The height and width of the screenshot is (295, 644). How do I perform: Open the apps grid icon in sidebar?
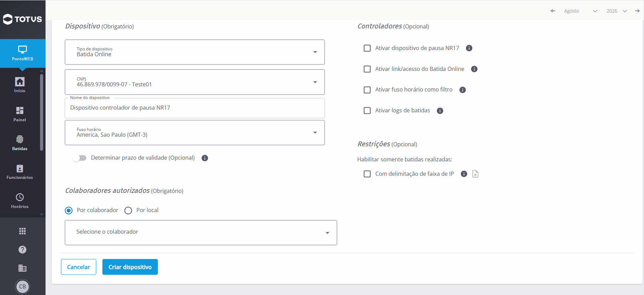pyautogui.click(x=23, y=231)
